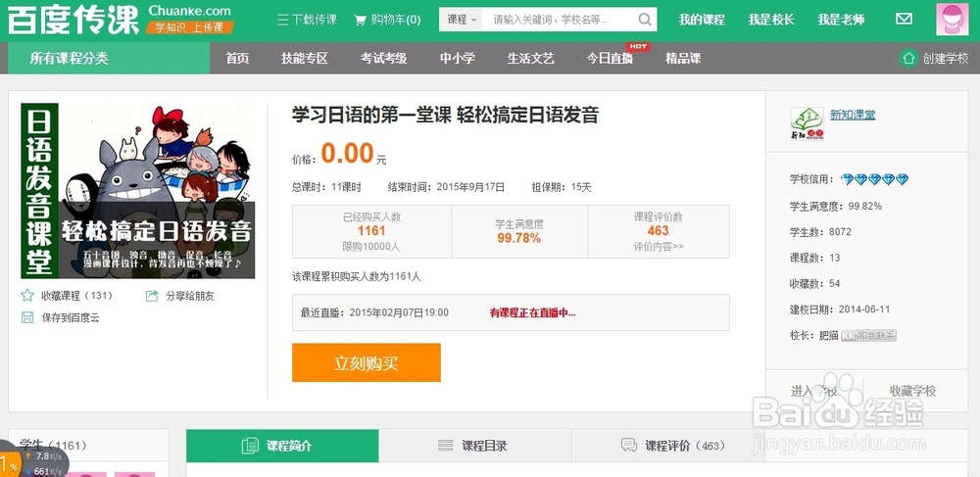Image resolution: width=980 pixels, height=477 pixels.
Task: Open the envelope messages icon
Action: [x=904, y=19]
